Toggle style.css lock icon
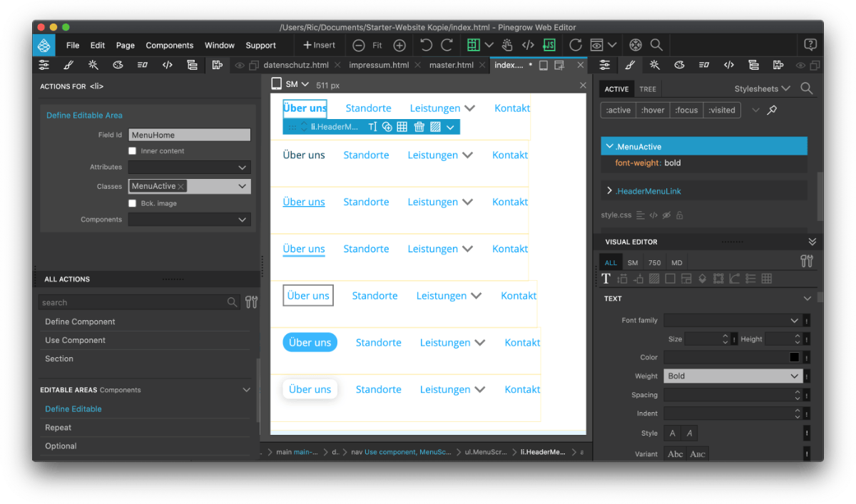The image size is (856, 504). (679, 215)
